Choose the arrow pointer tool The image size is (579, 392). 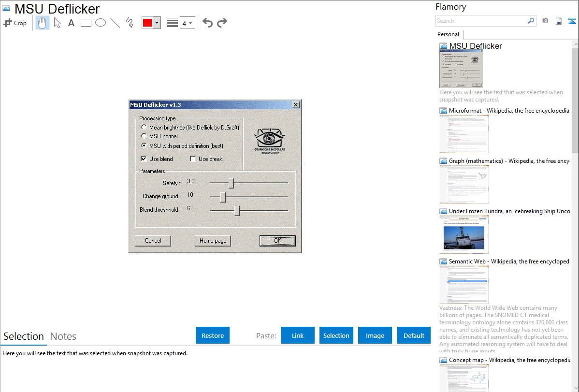pyautogui.click(x=58, y=23)
